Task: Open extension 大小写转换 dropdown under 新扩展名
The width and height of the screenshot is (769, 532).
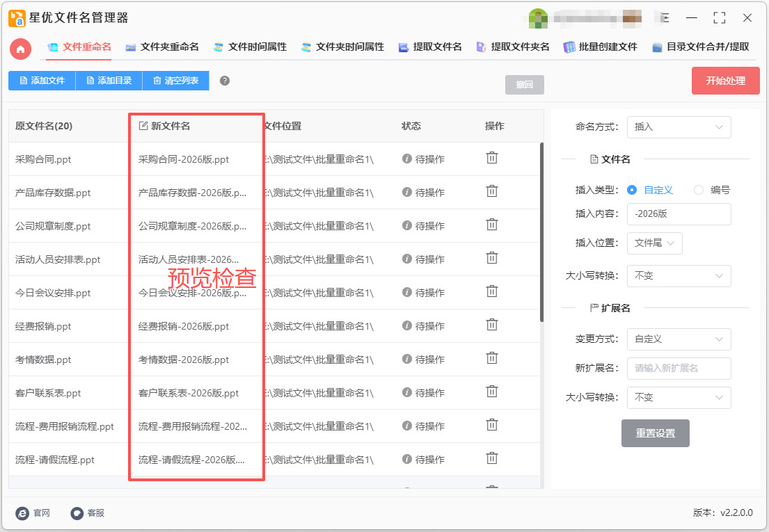Action: coord(679,397)
